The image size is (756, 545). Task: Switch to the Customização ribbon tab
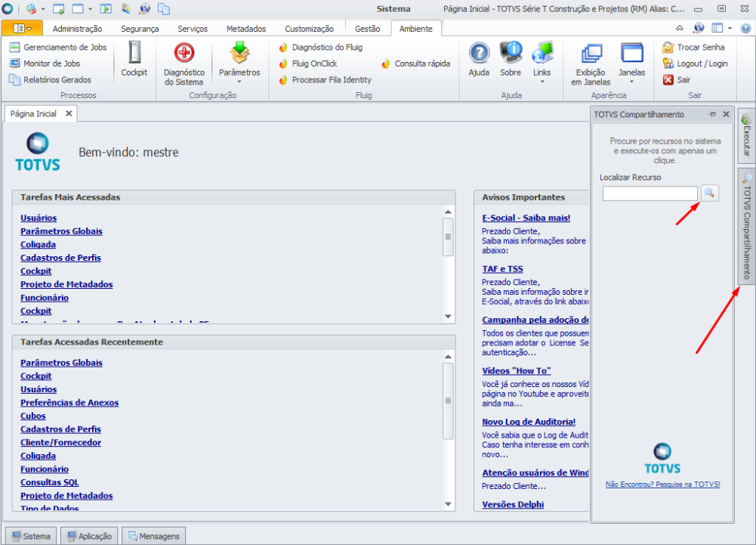309,29
